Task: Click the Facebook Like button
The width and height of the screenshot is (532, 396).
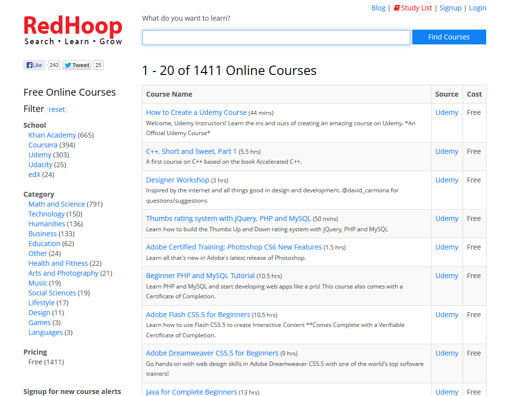Action: tap(34, 65)
